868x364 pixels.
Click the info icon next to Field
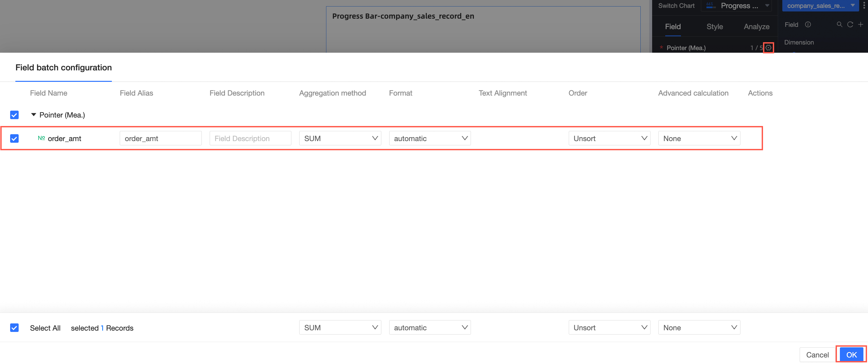click(808, 24)
